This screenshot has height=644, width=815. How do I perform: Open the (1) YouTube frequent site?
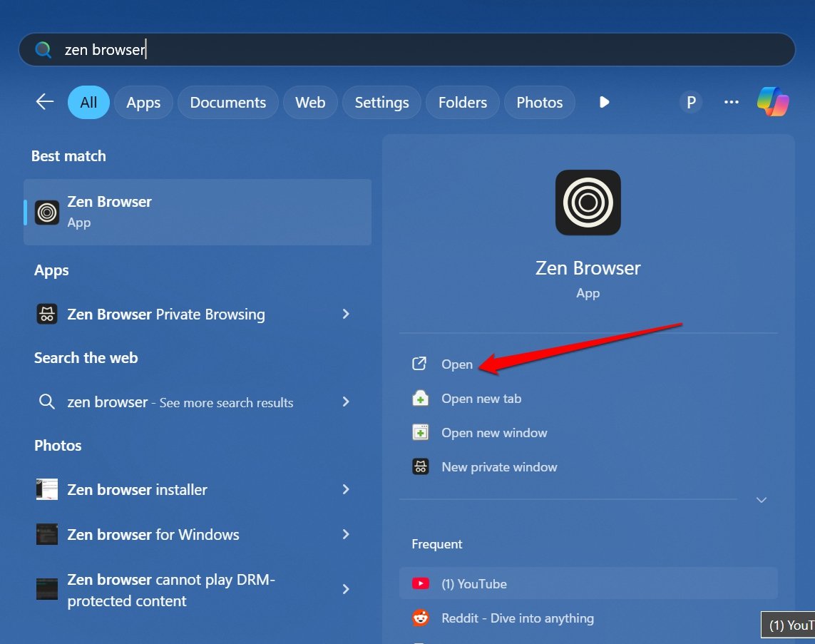click(588, 583)
